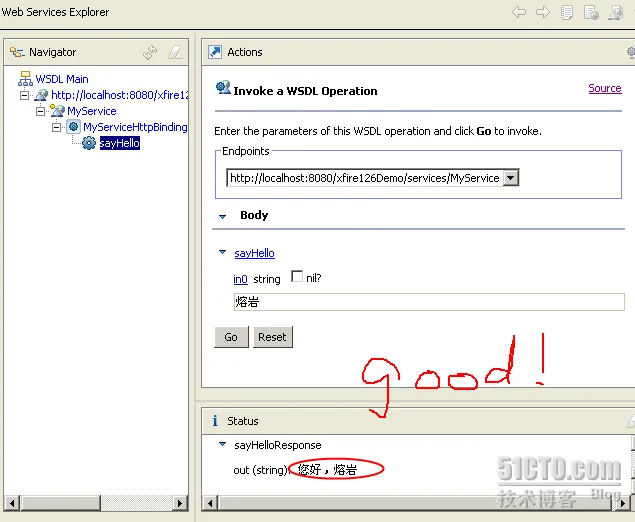Click the Invoke a WSDL Operation icon
Viewport: 635px width, 522px height.
[223, 87]
